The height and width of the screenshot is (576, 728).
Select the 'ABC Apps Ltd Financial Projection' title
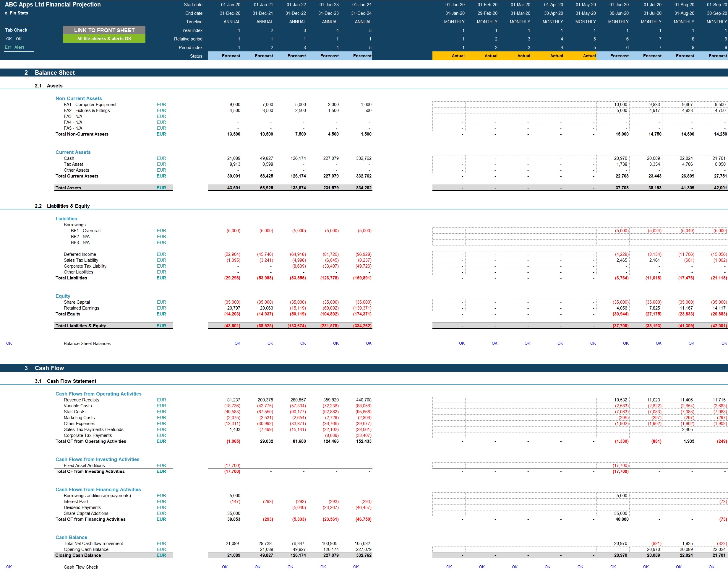tap(53, 4)
